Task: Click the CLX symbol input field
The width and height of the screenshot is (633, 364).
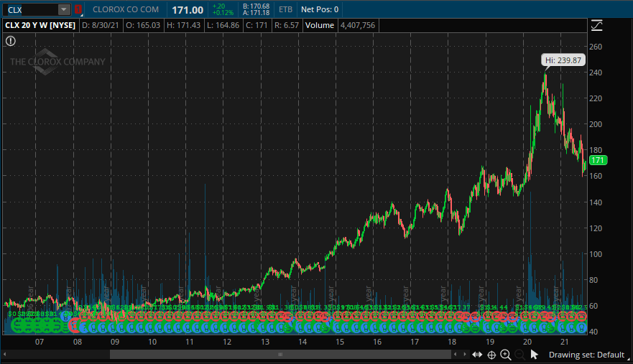Action: point(31,9)
